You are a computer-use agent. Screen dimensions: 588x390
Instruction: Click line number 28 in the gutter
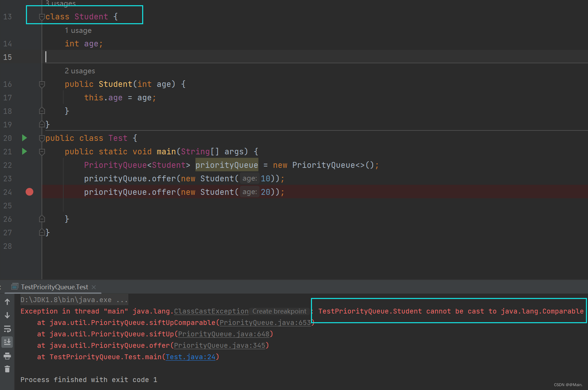(x=8, y=246)
